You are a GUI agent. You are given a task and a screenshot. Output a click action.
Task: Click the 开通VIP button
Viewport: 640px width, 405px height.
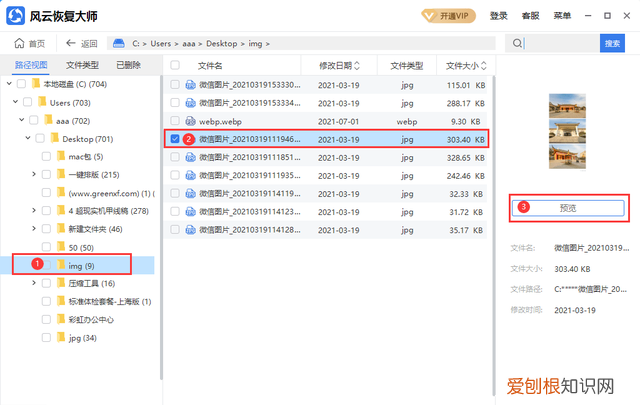449,16
